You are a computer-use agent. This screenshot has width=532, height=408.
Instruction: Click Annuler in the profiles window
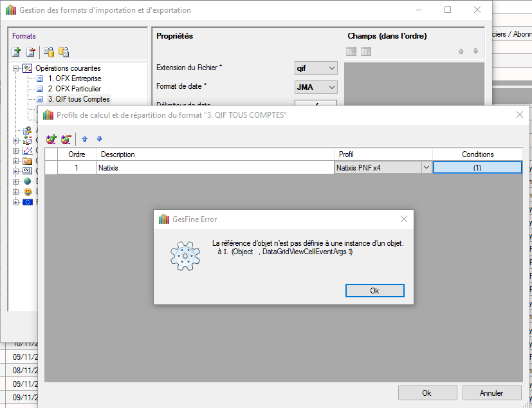tap(491, 393)
